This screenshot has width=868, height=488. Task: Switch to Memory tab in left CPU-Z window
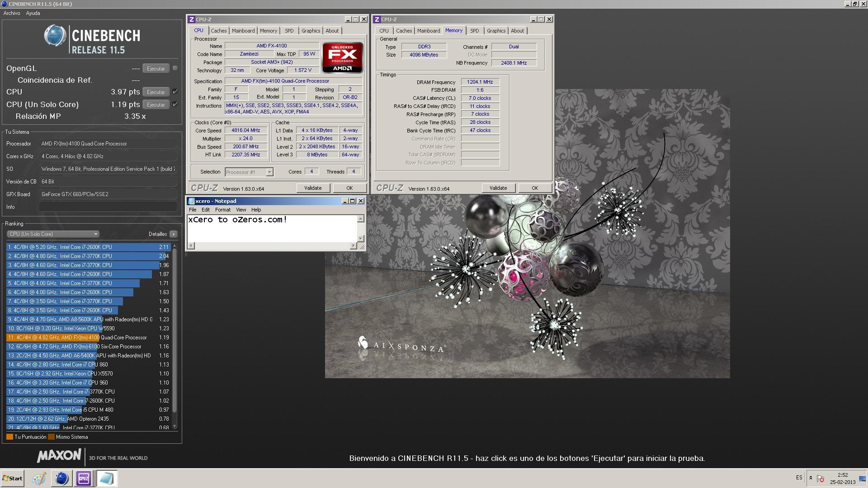click(269, 31)
